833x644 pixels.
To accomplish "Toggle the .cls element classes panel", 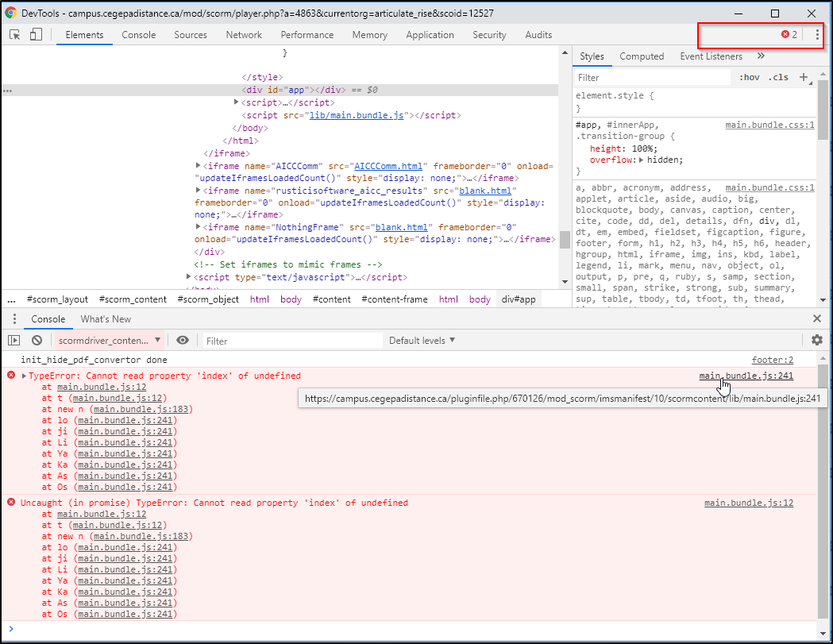I will pos(778,78).
